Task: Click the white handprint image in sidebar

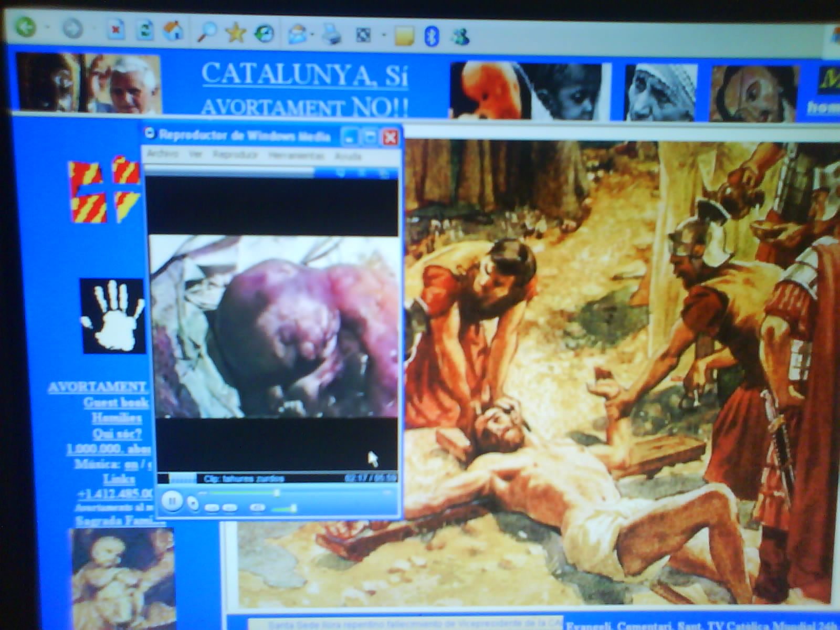Action: pos(112,316)
